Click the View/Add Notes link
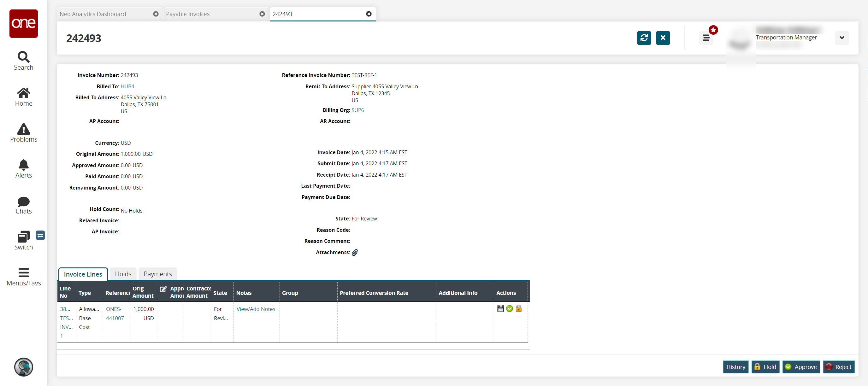868x386 pixels. tap(256, 309)
